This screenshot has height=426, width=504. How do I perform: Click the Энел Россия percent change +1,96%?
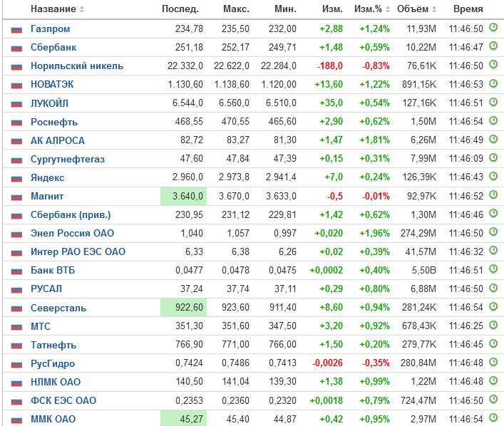coord(374,233)
